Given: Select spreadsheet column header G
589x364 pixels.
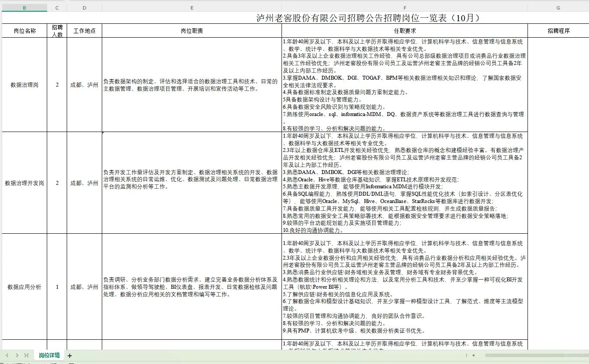Looking at the screenshot, I should (558, 7).
